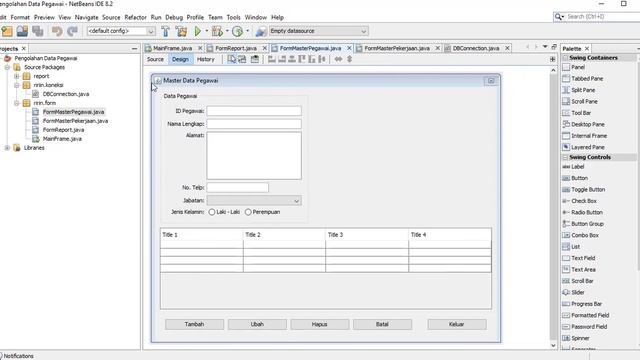
Task: Pick Text Field from the Palette
Action: (579, 258)
